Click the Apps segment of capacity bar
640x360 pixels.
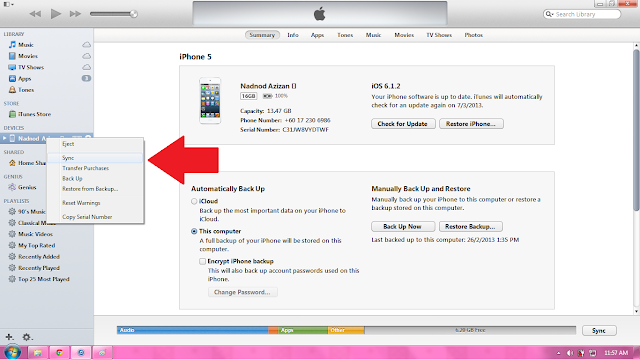tap(303, 330)
